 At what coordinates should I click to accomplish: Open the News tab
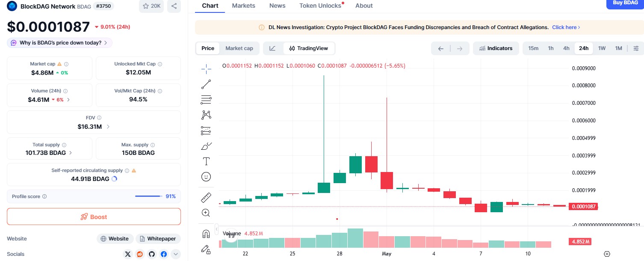click(x=278, y=6)
